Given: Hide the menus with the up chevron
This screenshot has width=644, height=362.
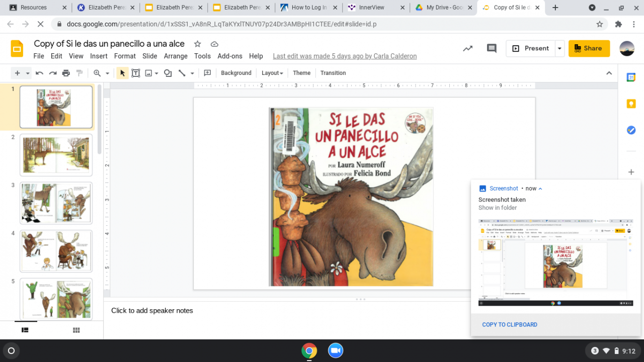Looking at the screenshot, I should [x=609, y=73].
